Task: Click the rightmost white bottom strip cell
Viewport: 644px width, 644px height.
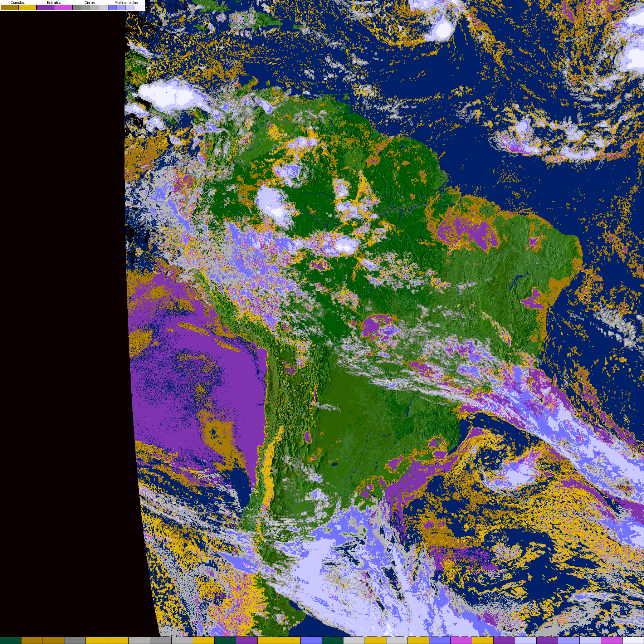Action: pos(633,640)
